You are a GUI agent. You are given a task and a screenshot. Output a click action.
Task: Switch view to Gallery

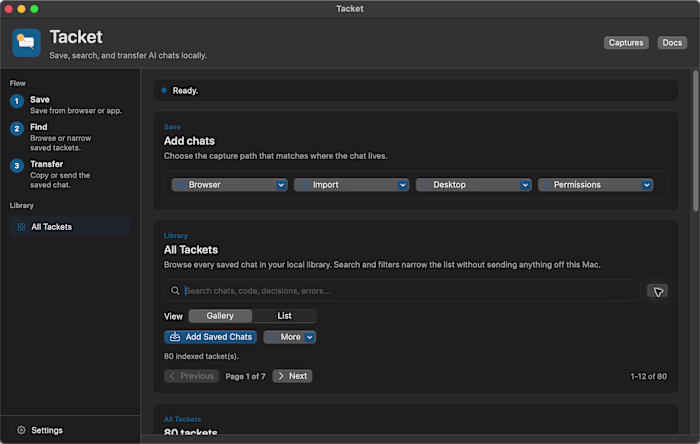tap(220, 316)
